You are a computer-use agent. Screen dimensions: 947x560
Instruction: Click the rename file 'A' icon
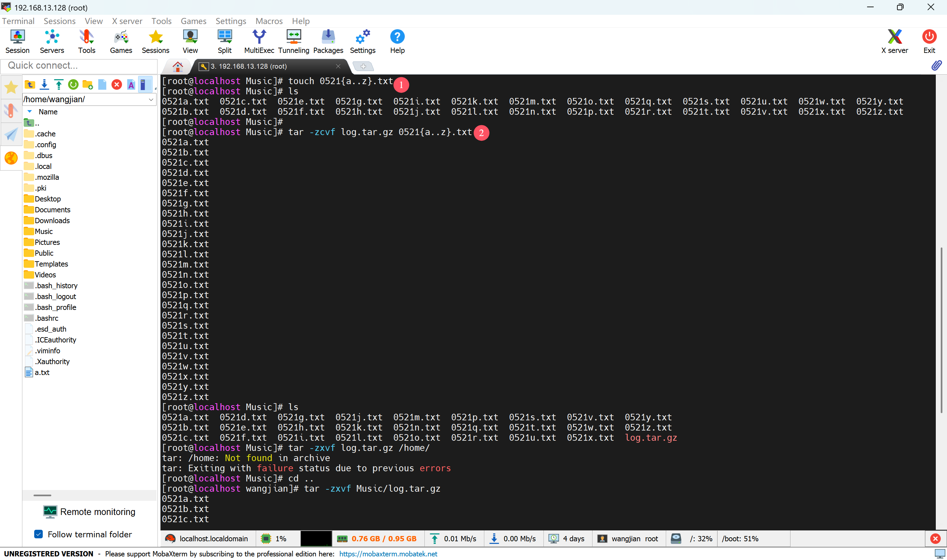pyautogui.click(x=131, y=84)
